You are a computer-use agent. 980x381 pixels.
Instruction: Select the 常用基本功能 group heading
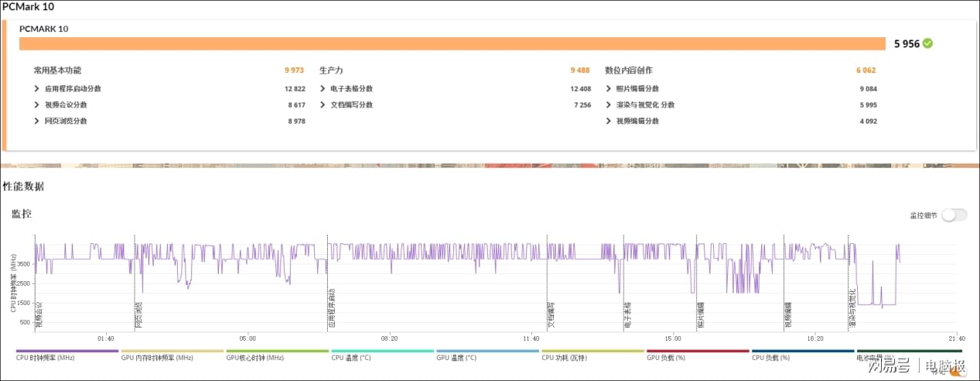click(57, 70)
